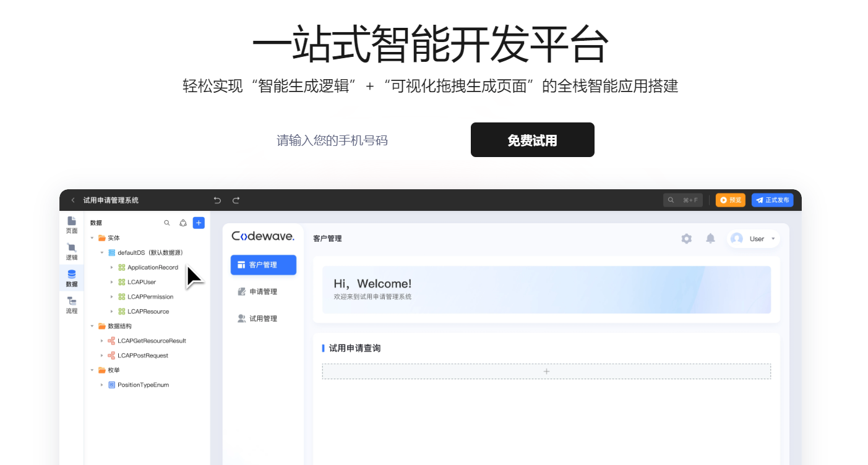Expand the ApplicationRecord entity
Screen dimensions: 868x465
click(112, 268)
